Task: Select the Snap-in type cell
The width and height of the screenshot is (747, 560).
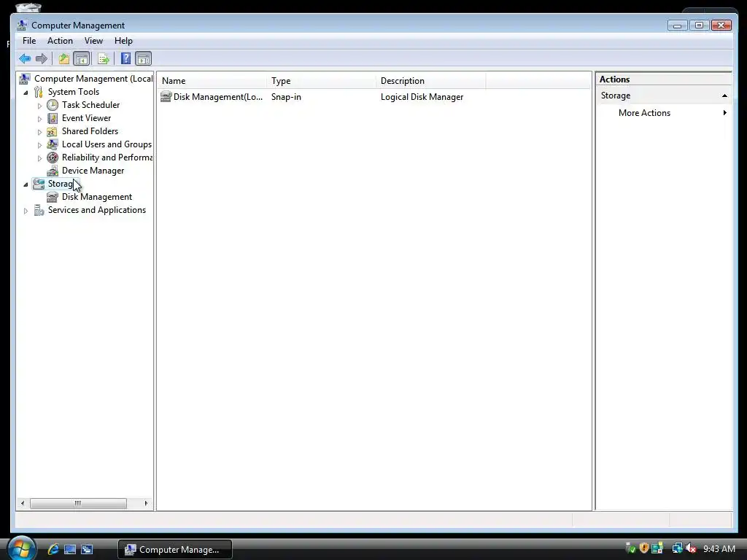Action: 286,97
